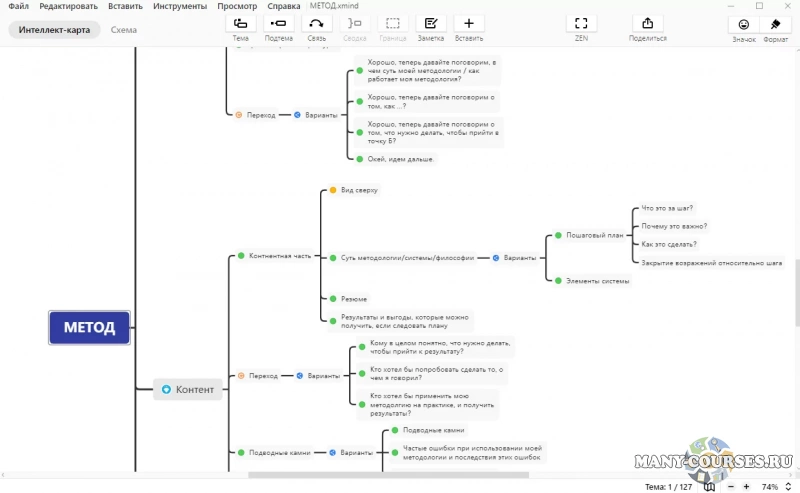Switch to Схема outline view
Screen dimensions: 800x493
pos(124,30)
